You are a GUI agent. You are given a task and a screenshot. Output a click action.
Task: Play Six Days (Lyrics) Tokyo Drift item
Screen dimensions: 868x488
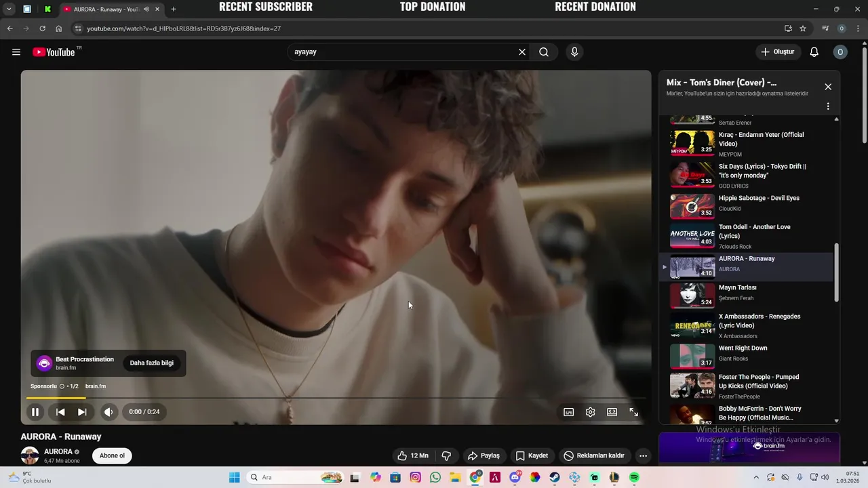click(746, 175)
